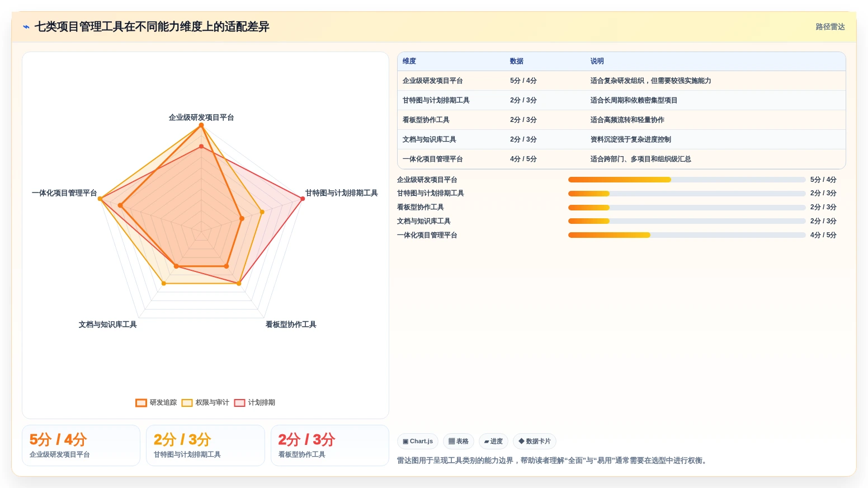868x488 pixels.
Task: Click description 适合高频流转和轻量协作
Action: 628,120
